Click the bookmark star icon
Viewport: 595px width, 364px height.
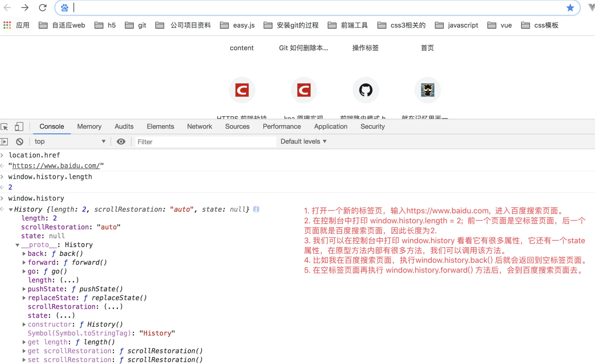570,8
